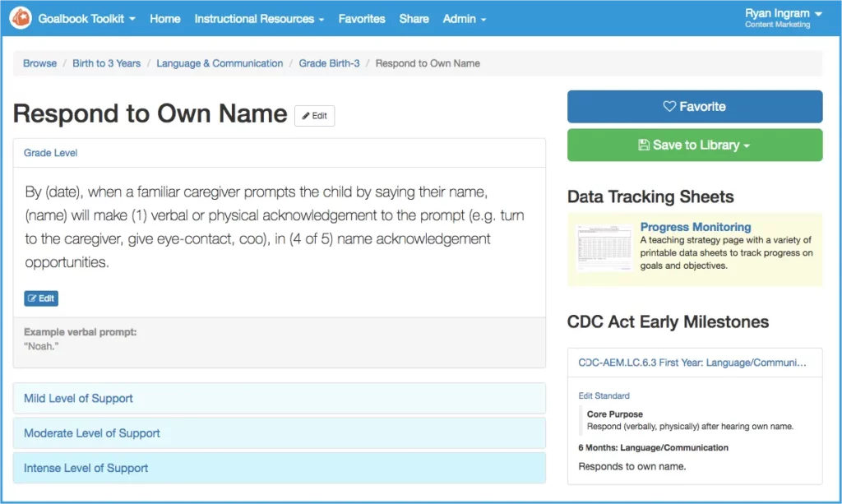The image size is (842, 504).
Task: Click the Edit Standard link
Action: 604,395
